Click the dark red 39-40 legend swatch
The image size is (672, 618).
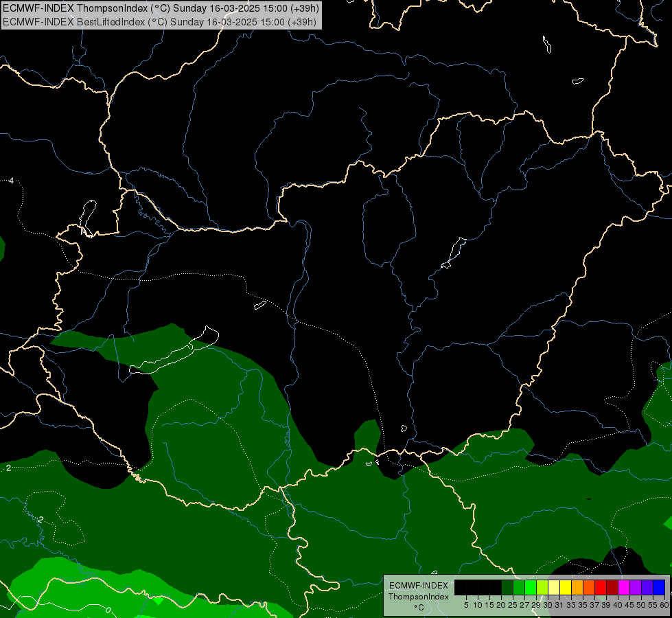[612, 587]
